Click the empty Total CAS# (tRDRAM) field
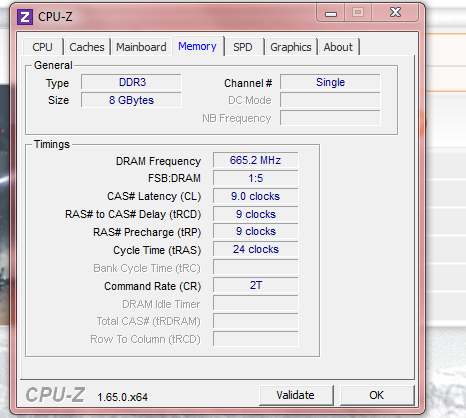The width and height of the screenshot is (466, 418). click(256, 321)
